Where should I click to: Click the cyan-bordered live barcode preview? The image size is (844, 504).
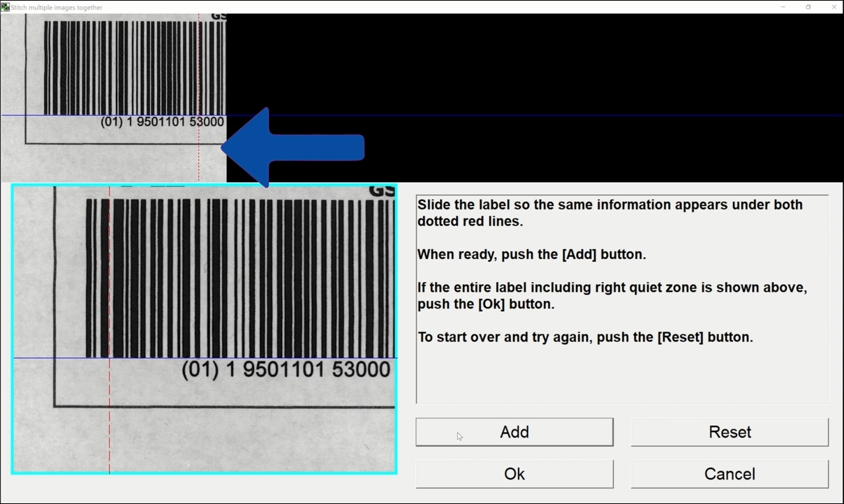204,329
